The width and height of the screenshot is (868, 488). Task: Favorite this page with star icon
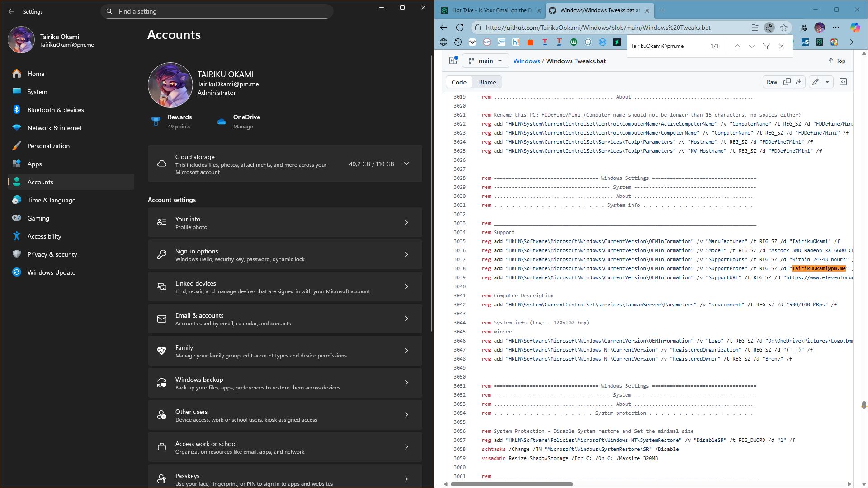[784, 28]
